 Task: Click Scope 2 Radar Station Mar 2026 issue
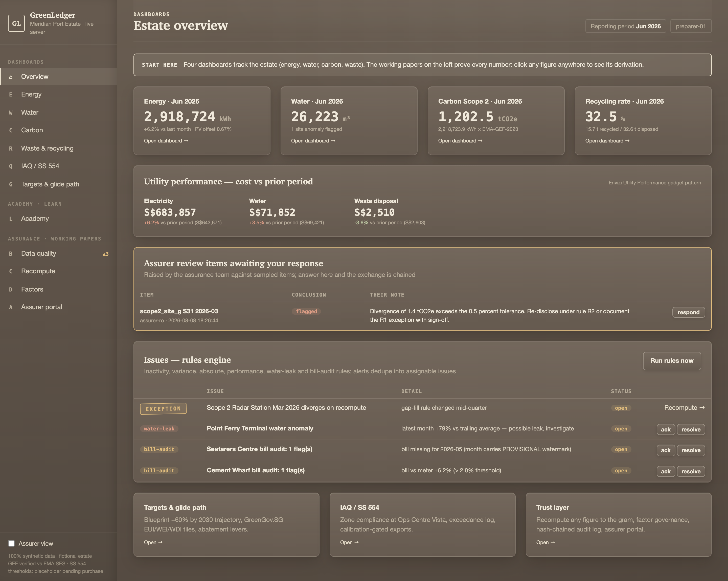pos(286,407)
